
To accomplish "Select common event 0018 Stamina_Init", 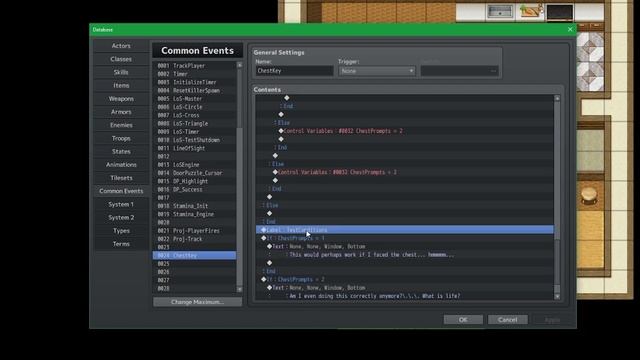I will coord(194,206).
